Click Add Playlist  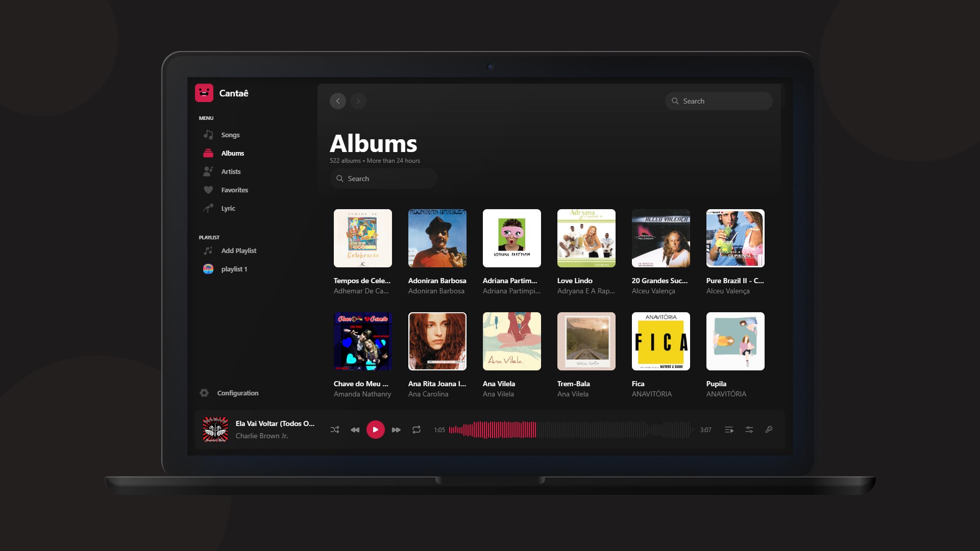238,251
